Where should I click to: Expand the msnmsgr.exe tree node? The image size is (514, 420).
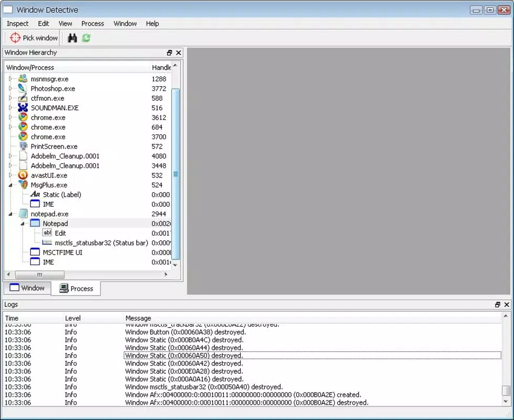click(11, 79)
